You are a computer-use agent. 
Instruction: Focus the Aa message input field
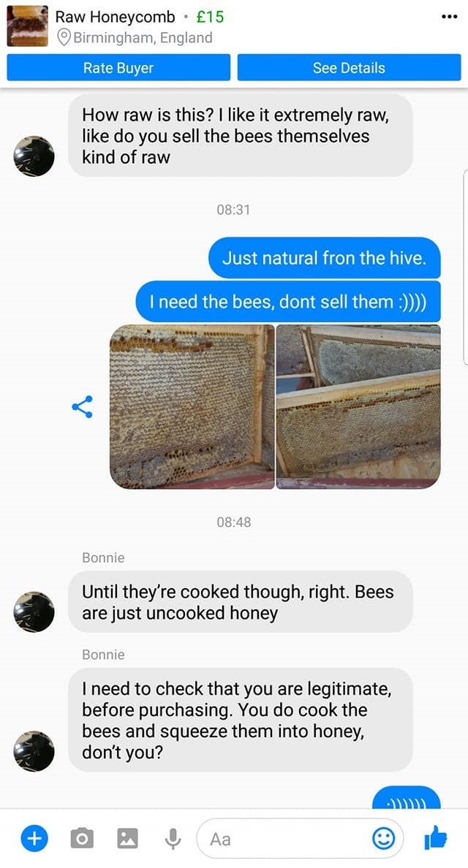coord(299,839)
